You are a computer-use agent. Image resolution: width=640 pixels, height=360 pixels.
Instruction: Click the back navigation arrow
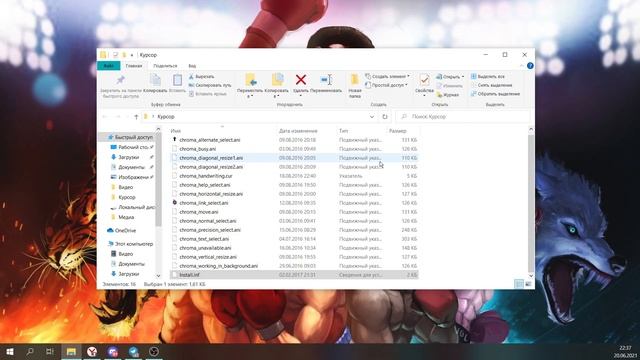[x=105, y=117]
